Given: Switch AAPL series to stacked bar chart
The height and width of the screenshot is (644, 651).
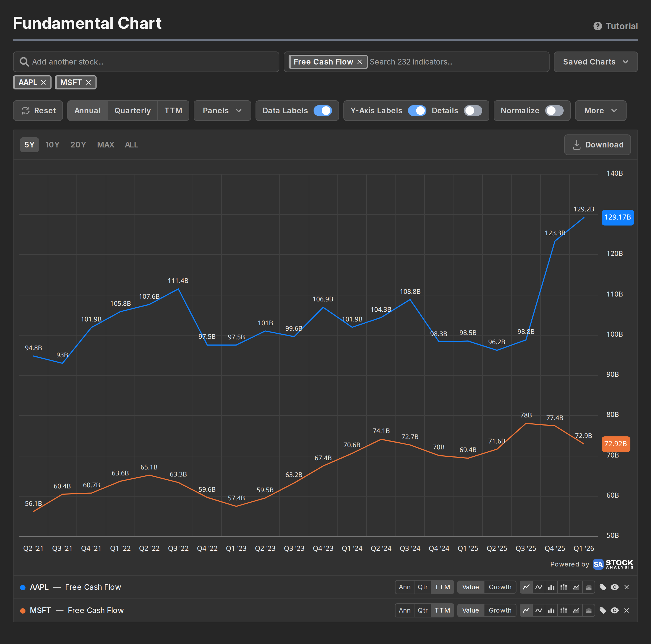Looking at the screenshot, I should 563,587.
